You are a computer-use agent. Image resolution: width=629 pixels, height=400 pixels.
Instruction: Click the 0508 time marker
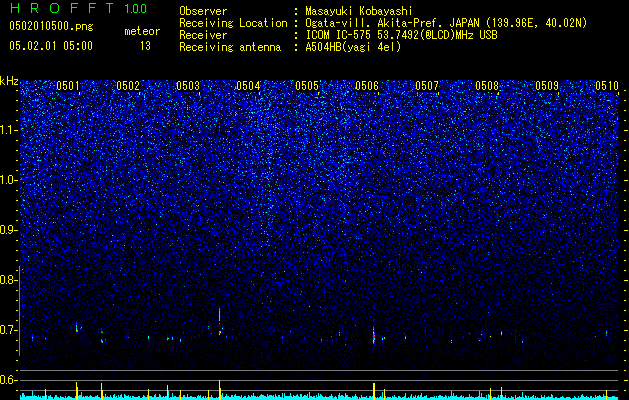pyautogui.click(x=487, y=86)
